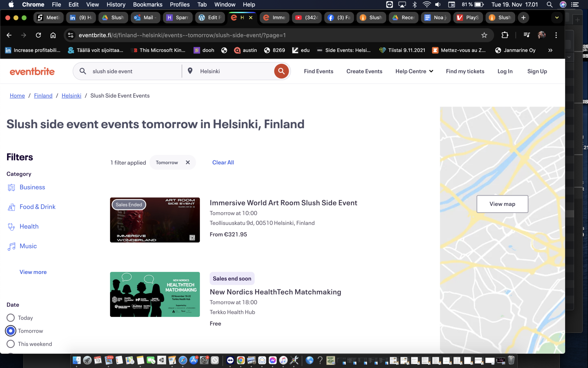Click the Eventbrite logo
This screenshot has height=368, width=588.
pos(32,71)
